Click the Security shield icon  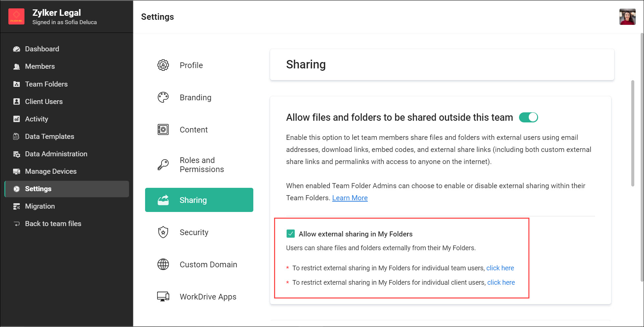click(163, 232)
